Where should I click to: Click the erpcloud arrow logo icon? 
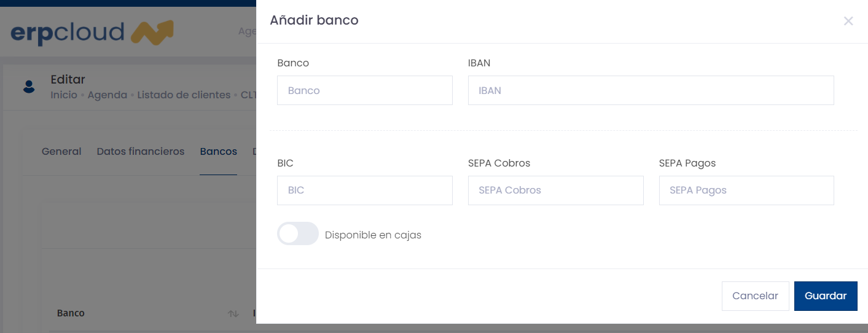(152, 33)
